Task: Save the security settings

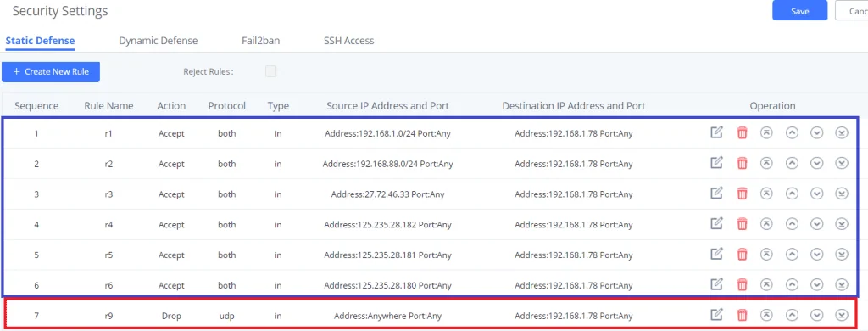Action: pyautogui.click(x=800, y=11)
